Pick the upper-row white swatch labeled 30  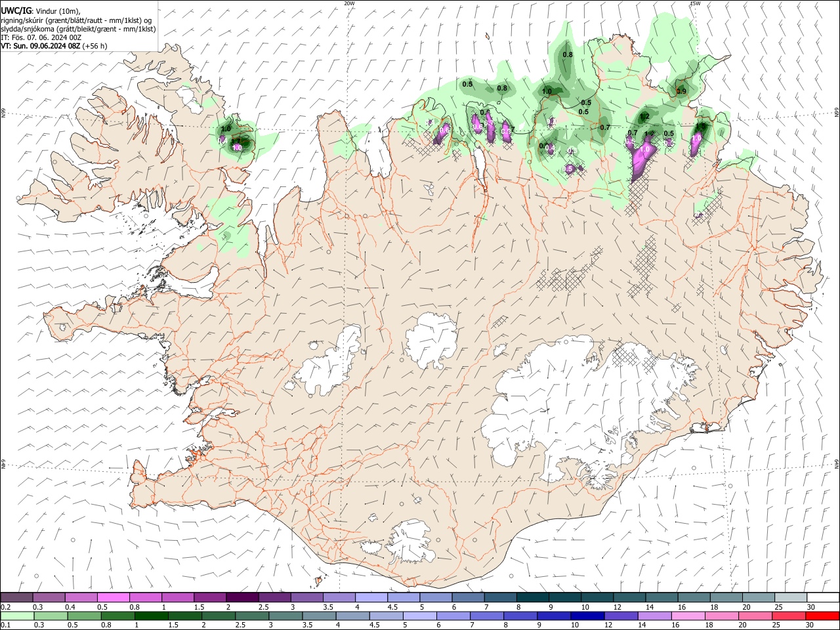824,597
